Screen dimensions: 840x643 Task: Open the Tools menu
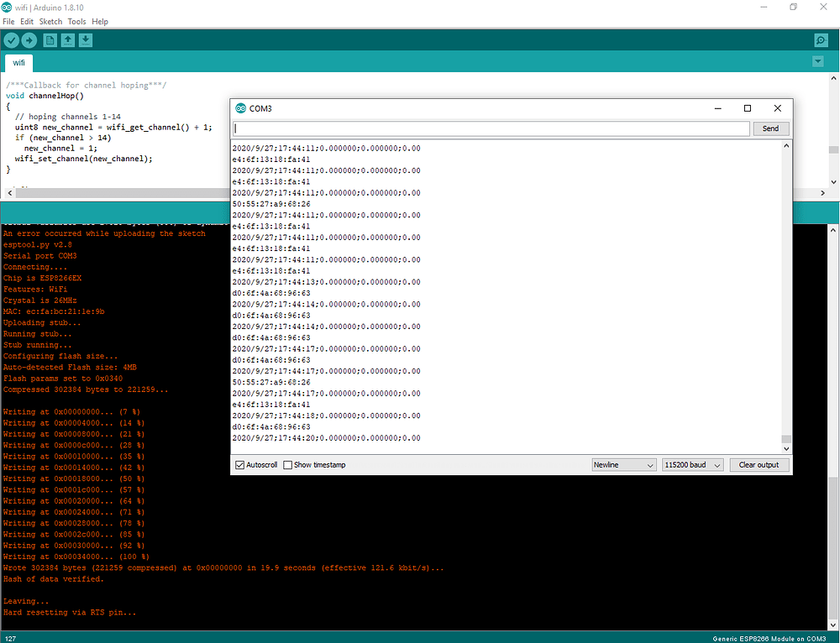(x=76, y=22)
